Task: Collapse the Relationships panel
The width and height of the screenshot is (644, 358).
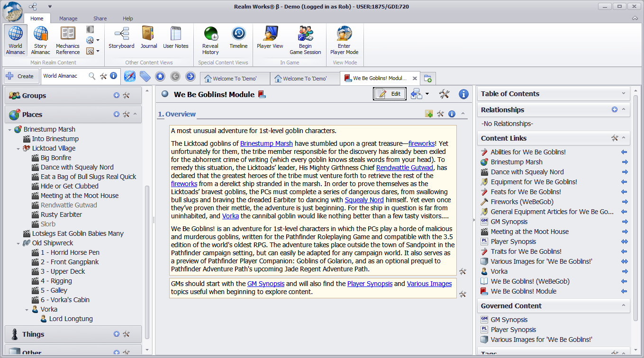Action: pos(624,109)
